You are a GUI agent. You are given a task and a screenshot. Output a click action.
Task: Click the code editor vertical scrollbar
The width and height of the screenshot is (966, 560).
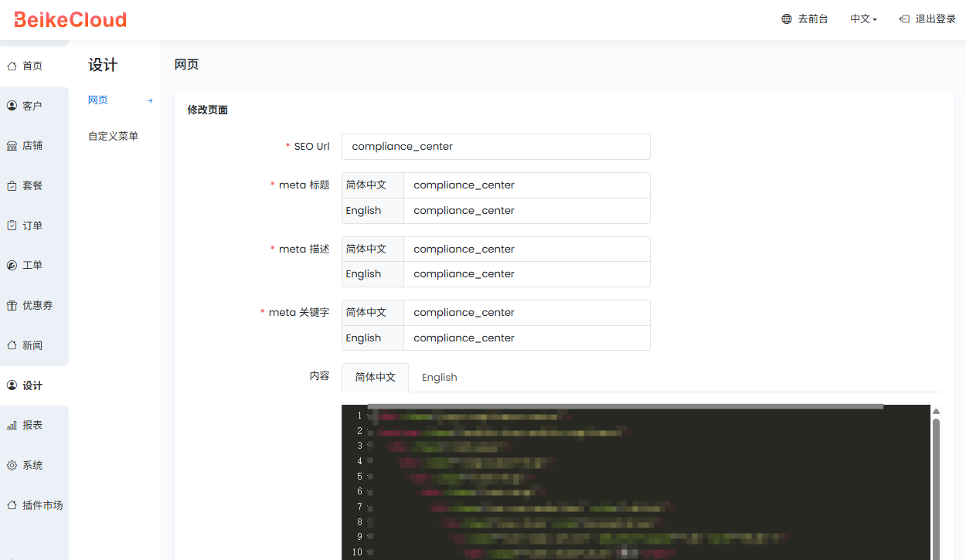coord(936,489)
